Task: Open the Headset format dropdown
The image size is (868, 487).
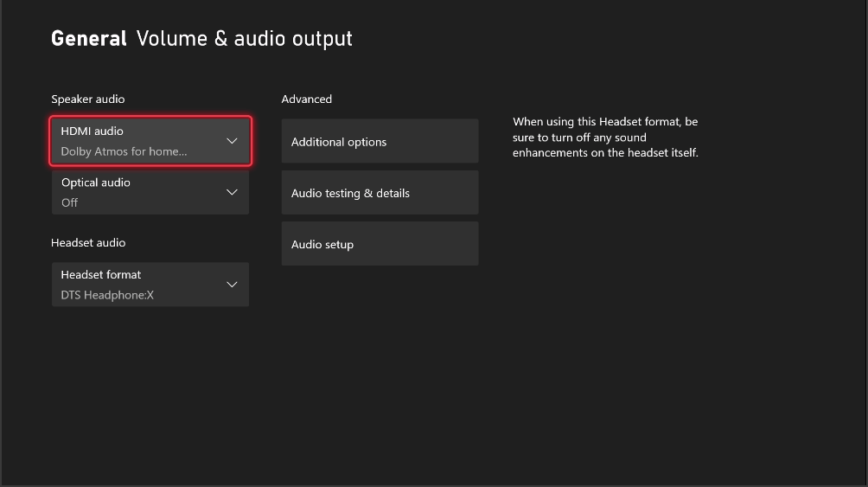Action: point(150,285)
